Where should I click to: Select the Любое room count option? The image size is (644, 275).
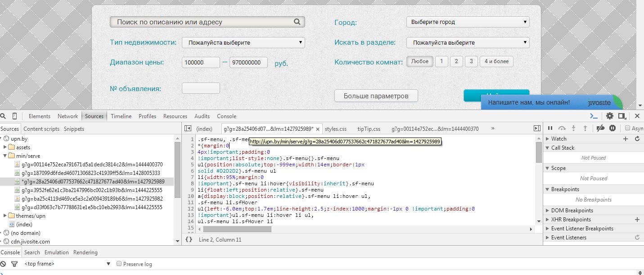click(420, 61)
